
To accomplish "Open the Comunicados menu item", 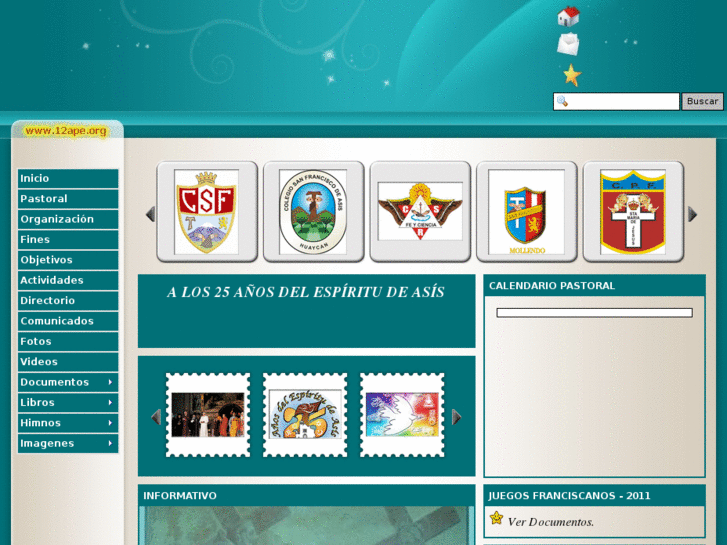I will (68, 321).
